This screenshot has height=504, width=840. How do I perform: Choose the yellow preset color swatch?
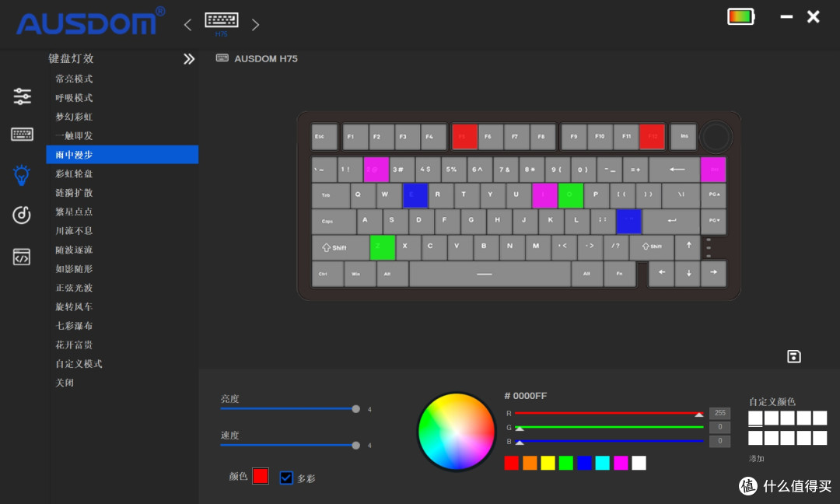(x=548, y=463)
